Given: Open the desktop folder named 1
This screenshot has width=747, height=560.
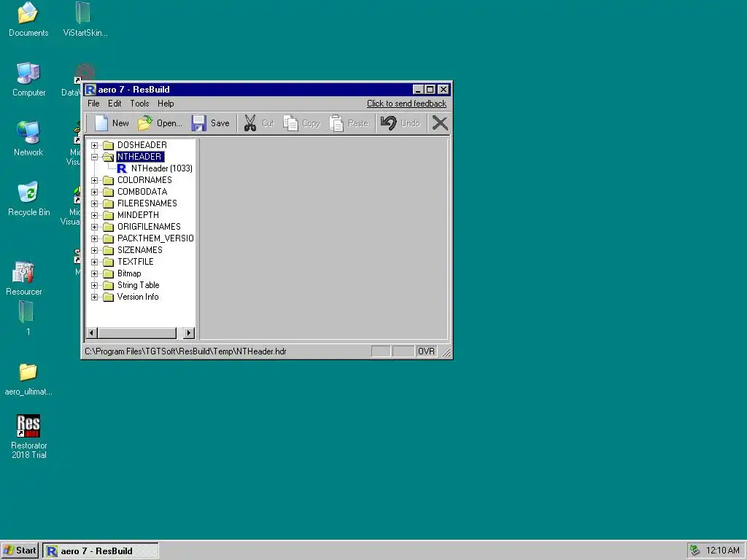Looking at the screenshot, I should click(27, 318).
